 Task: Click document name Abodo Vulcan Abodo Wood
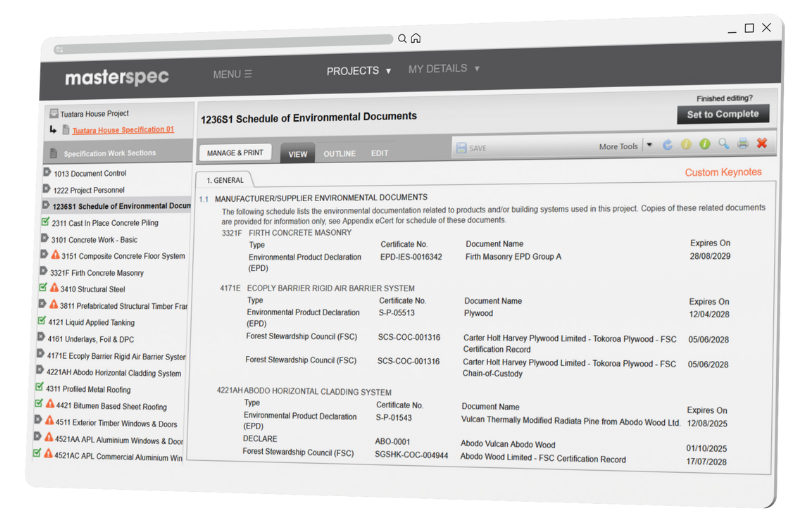click(508, 444)
